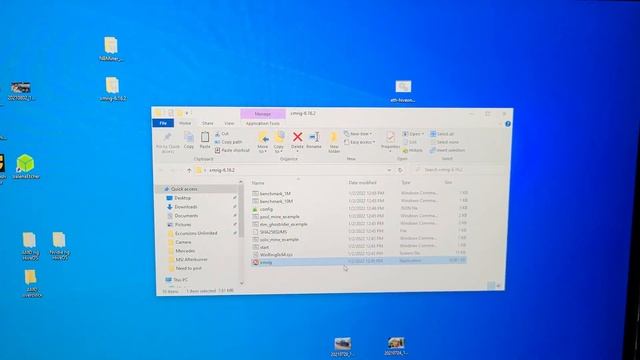This screenshot has width=640, height=360.
Task: Select the red xmrig application icon in list
Action: tap(256, 262)
